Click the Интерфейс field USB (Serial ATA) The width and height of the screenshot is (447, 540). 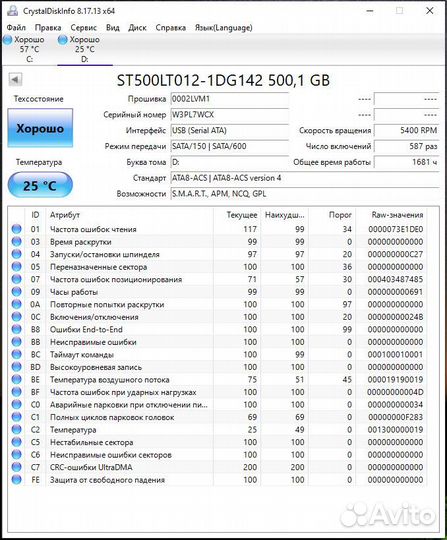coord(229,131)
